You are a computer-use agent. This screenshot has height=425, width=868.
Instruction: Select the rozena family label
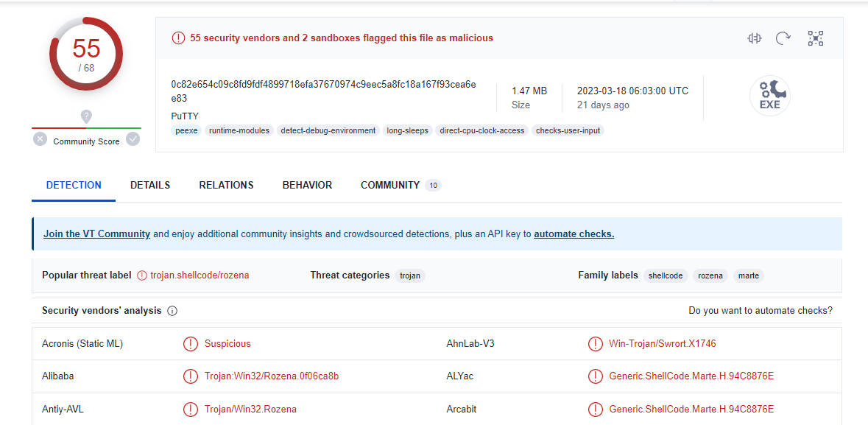click(710, 275)
